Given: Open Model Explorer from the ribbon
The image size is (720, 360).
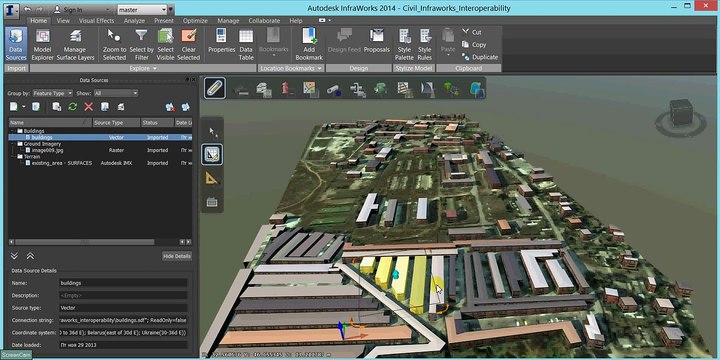Looking at the screenshot, I should point(43,45).
